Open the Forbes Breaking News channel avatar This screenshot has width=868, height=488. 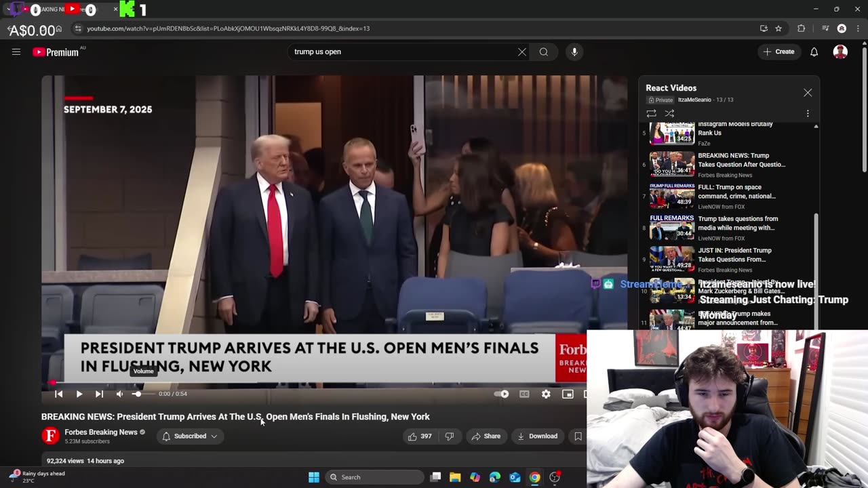click(x=51, y=436)
